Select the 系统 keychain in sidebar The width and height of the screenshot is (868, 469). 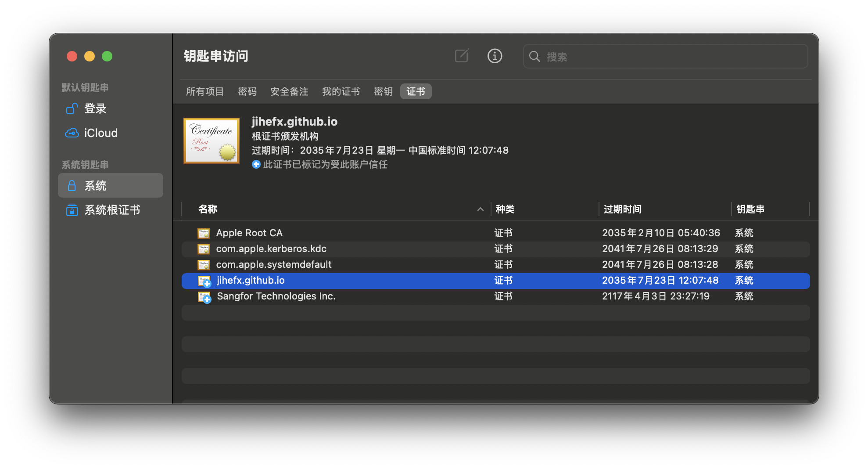[x=95, y=186]
